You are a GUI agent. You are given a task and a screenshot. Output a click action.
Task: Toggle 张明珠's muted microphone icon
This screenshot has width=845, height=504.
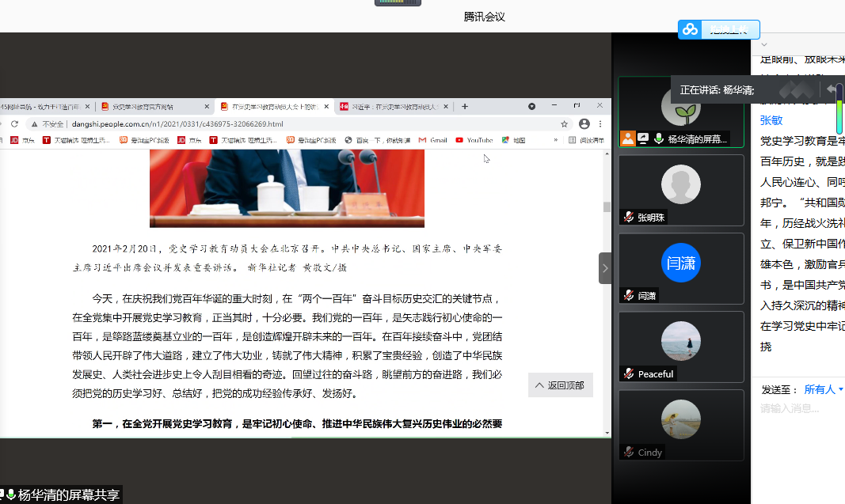tap(629, 218)
